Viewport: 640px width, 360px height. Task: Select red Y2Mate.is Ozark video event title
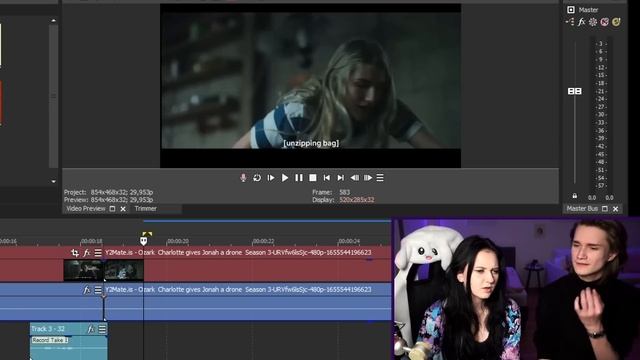[238, 253]
